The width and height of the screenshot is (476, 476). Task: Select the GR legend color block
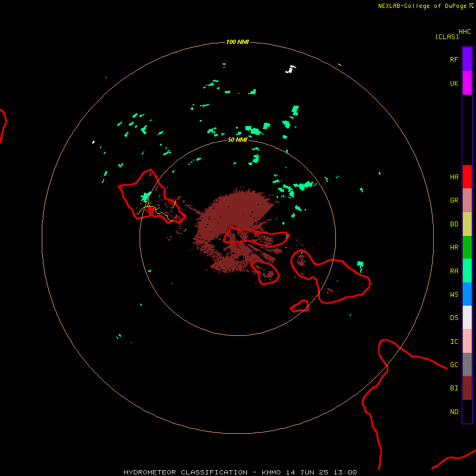coord(467,200)
